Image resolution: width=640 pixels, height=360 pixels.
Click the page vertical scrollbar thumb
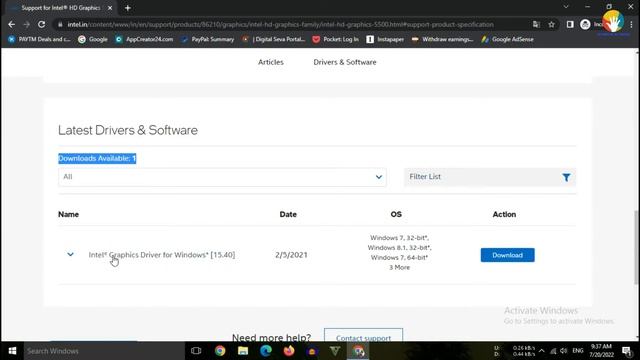point(636,247)
